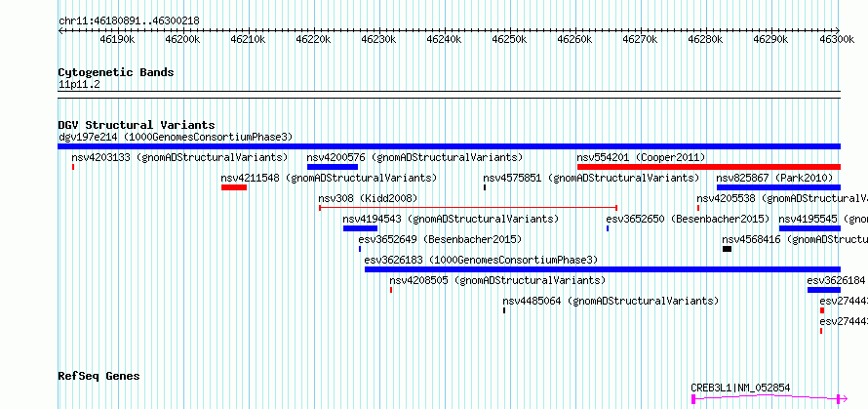Select the DGV Structural Variants track title
This screenshot has height=409, width=868.
[137, 125]
